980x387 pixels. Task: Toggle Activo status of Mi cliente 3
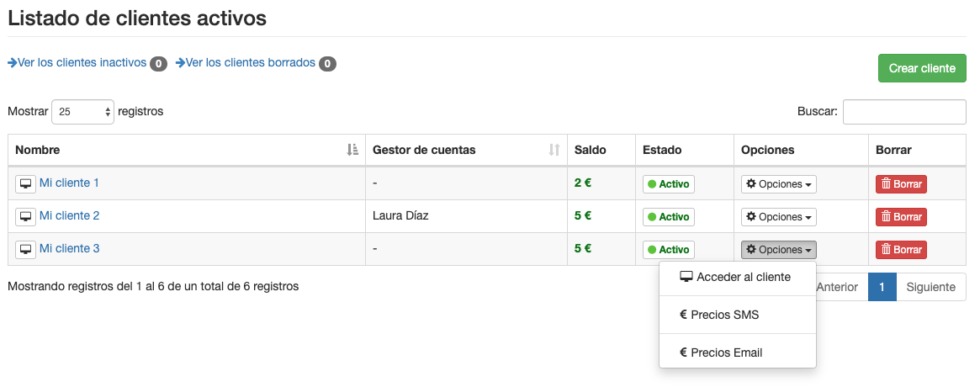(669, 250)
